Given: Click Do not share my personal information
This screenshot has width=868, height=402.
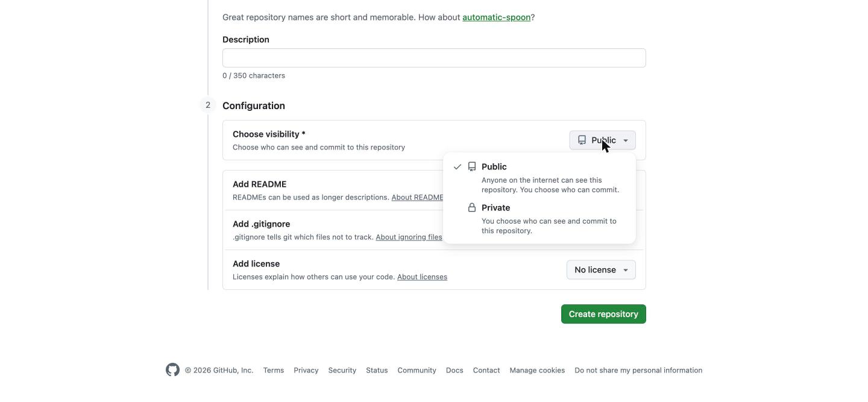Looking at the screenshot, I should coord(638,370).
